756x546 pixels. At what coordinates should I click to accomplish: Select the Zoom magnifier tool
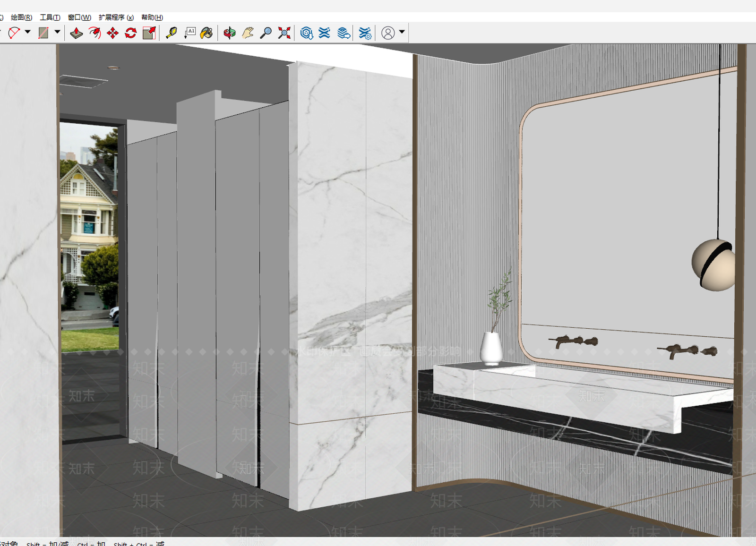pos(266,33)
